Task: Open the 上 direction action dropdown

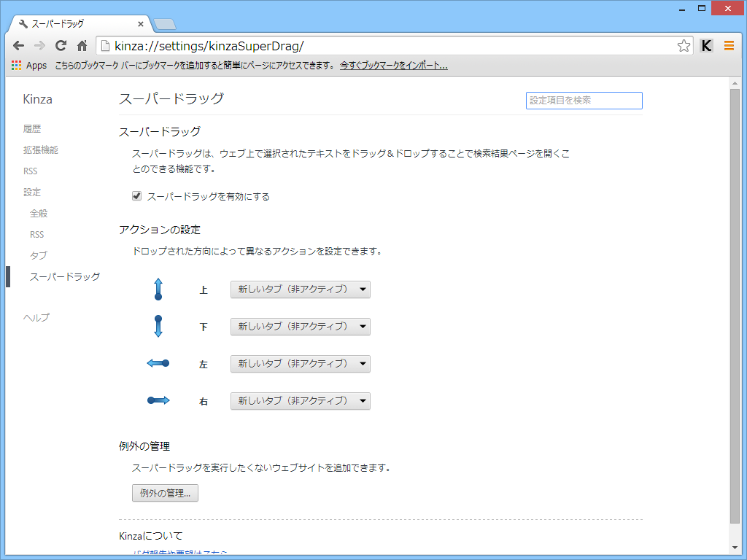Action: point(300,289)
